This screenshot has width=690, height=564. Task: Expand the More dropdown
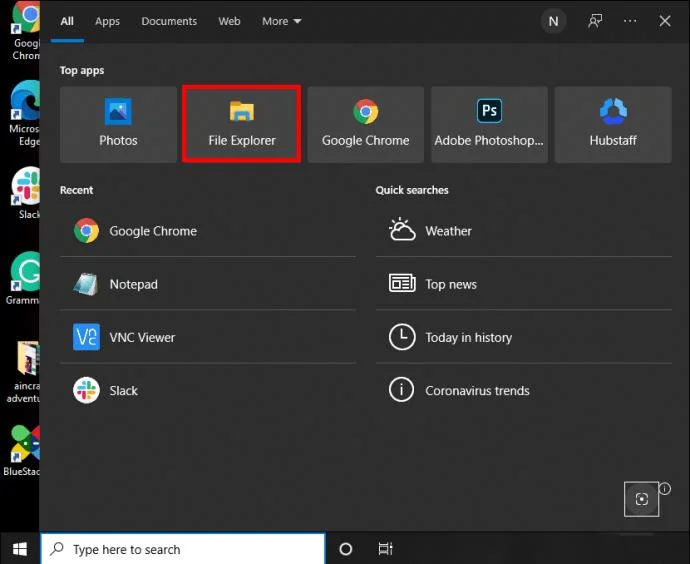(x=282, y=21)
